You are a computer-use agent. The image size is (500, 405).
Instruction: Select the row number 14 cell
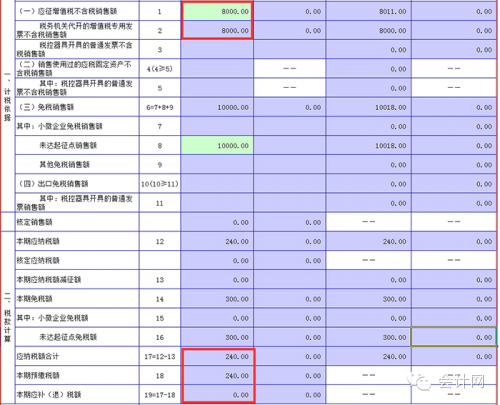[160, 299]
